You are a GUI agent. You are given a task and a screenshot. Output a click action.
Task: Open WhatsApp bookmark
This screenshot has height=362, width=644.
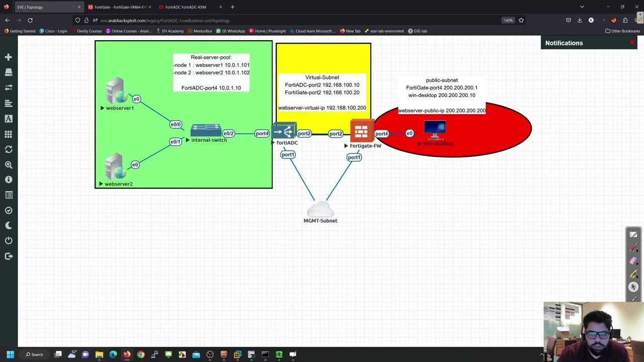click(x=231, y=31)
